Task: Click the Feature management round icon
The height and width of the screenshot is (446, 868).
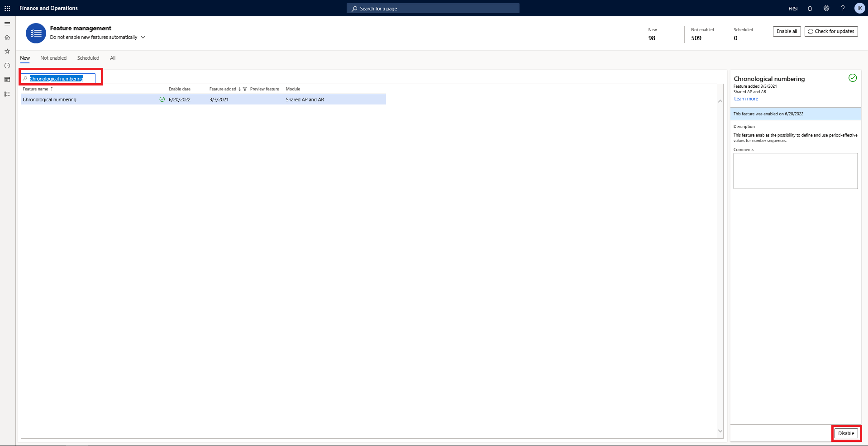Action: (36, 33)
